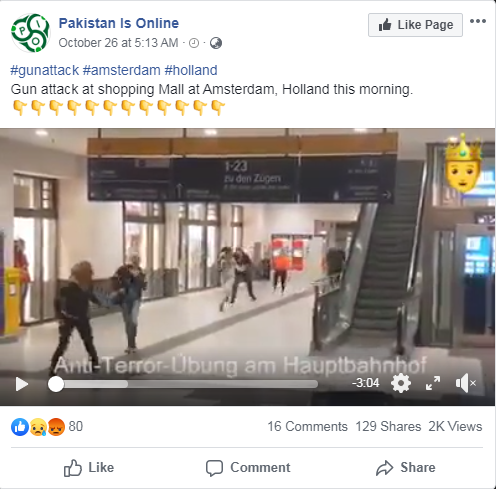Image resolution: width=496 pixels, height=489 pixels.
Task: Open the video settings gear
Action: pos(401,383)
